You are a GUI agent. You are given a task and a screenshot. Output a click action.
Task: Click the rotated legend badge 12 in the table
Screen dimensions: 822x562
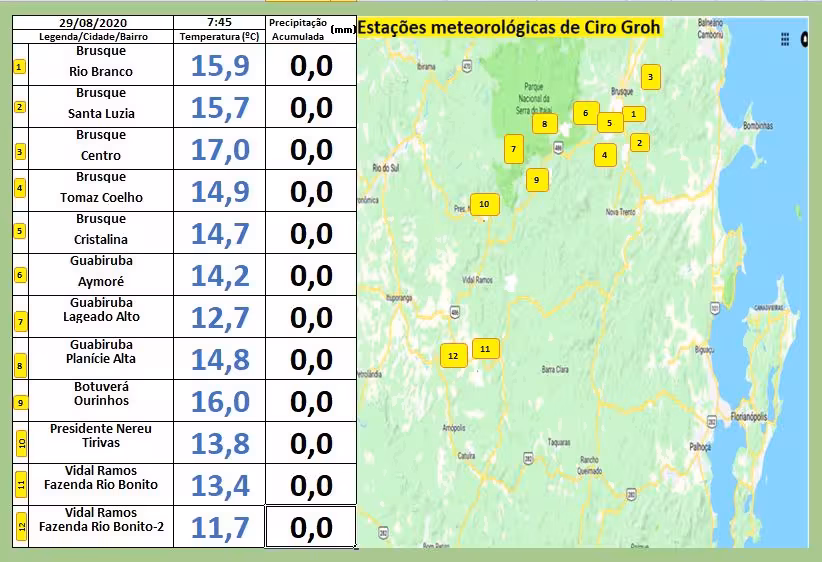(x=20, y=527)
